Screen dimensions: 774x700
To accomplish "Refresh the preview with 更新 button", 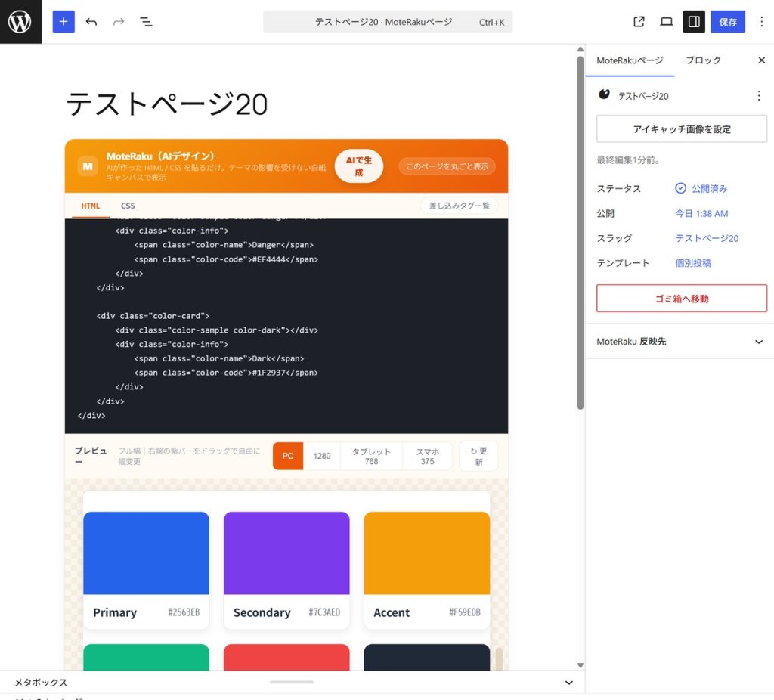I will pyautogui.click(x=478, y=456).
